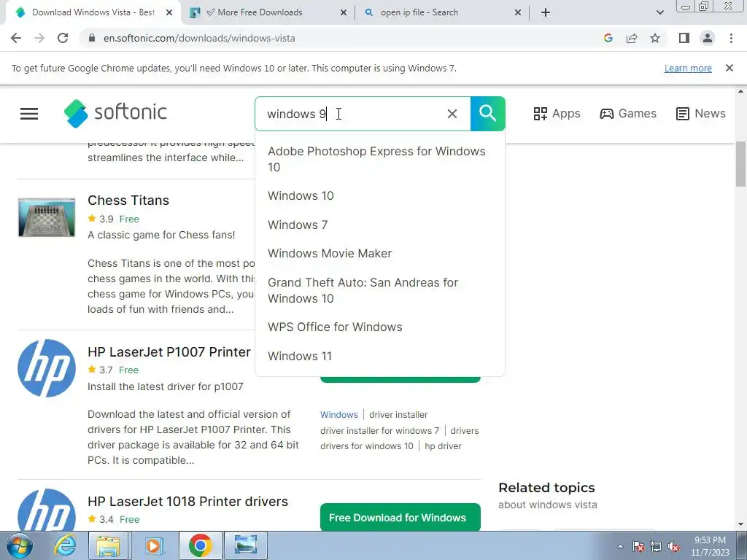Click the page vertical scrollbar thumb
747x560 pixels.
[741, 164]
